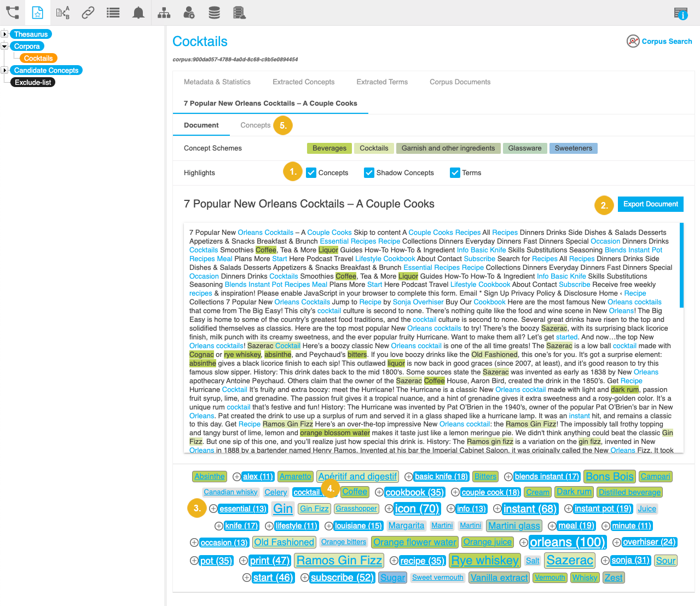Open the Concepts sub-tab
This screenshot has width=700, height=606.
tap(255, 125)
